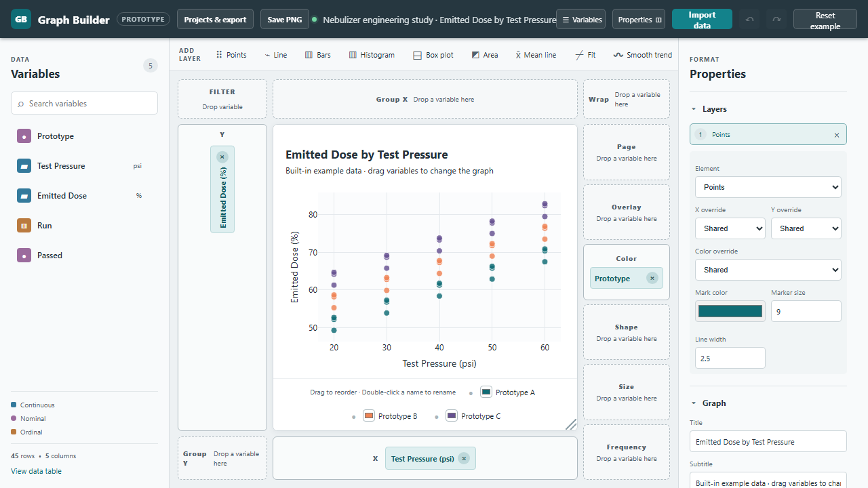The width and height of the screenshot is (868, 488).
Task: Add a Histogram layer
Action: 372,55
